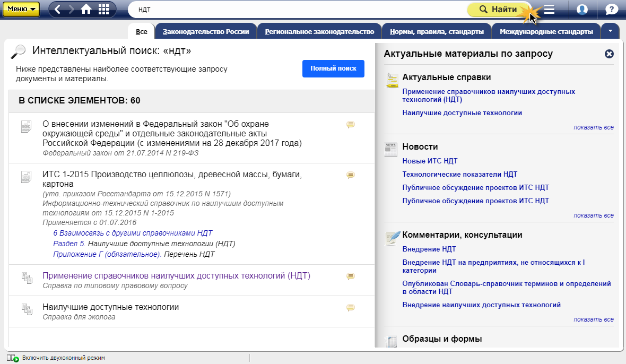Go back with the left arrow
The width and height of the screenshot is (626, 364).
coord(58,9)
